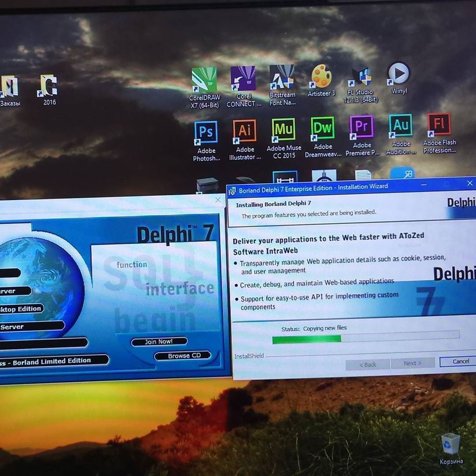Select the text document icon above the wizard
476x476 pixels.
[x=363, y=175]
